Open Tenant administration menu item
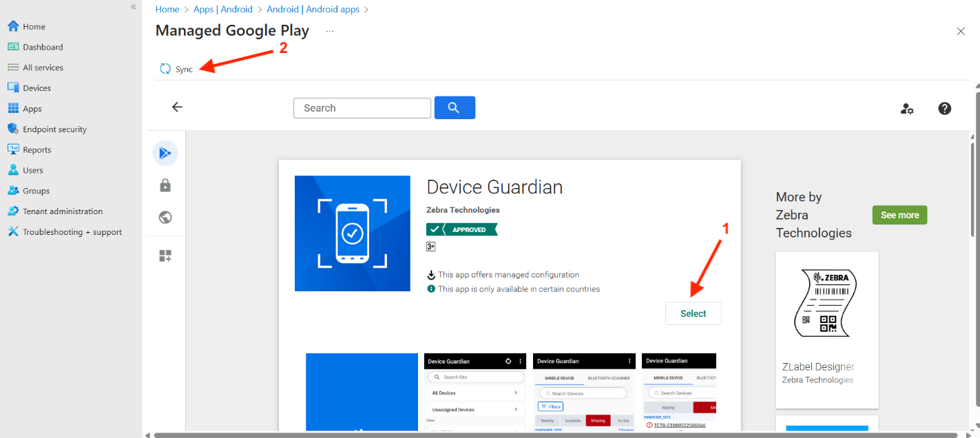Viewport: 980px width, 438px height. (x=62, y=211)
